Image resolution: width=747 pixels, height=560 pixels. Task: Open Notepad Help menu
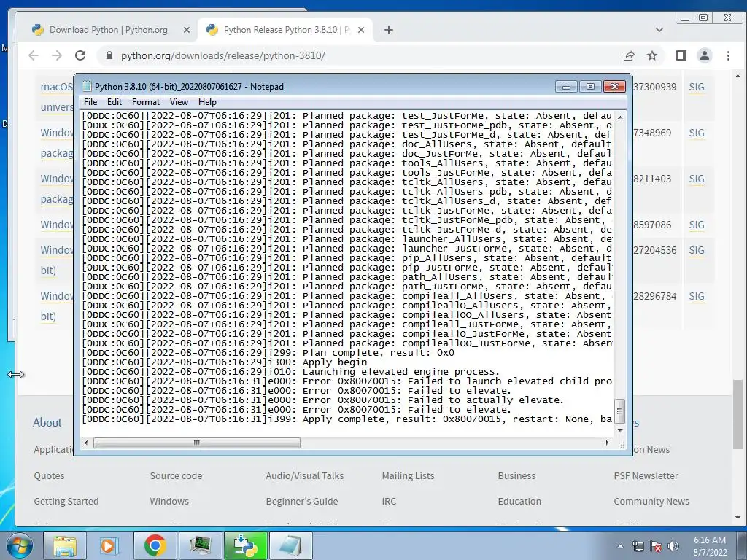207,102
